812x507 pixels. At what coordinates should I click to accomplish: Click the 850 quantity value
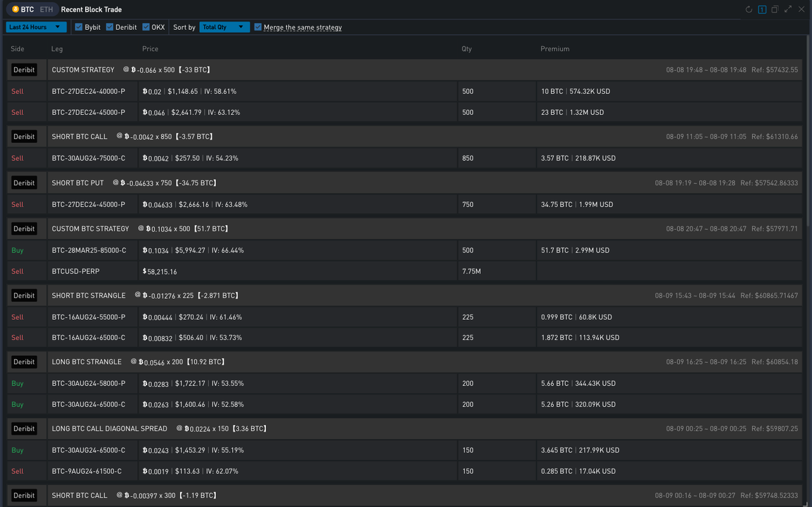click(468, 158)
